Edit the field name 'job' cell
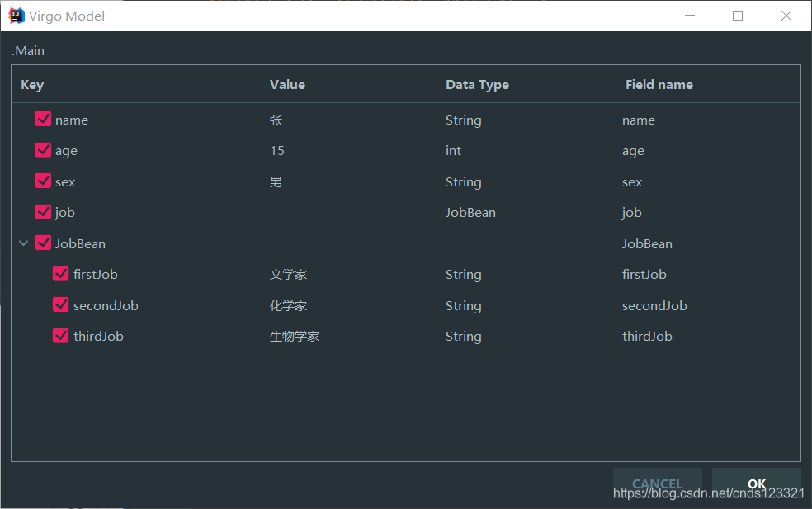This screenshot has width=812, height=509. [632, 213]
